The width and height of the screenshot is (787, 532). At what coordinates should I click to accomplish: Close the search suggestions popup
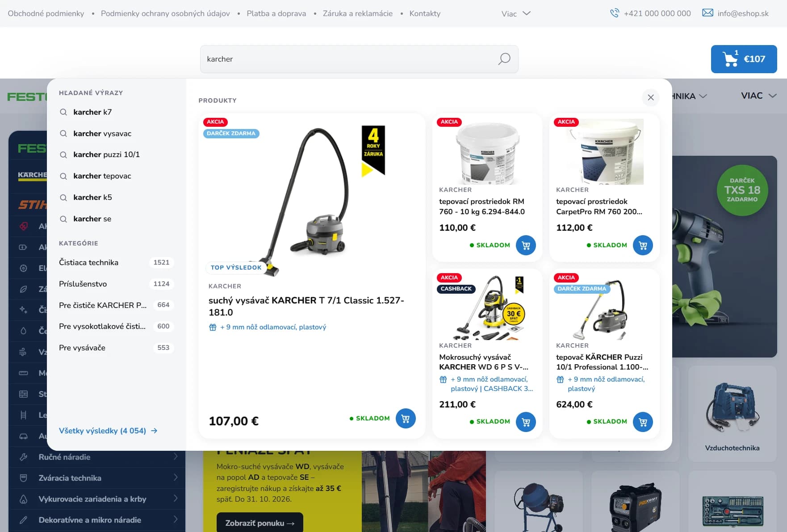(651, 97)
